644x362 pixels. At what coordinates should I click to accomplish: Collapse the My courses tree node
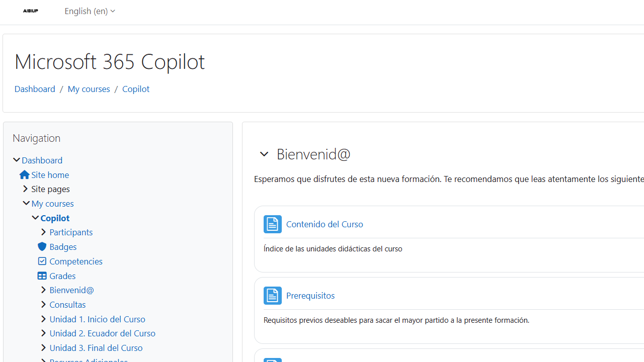pyautogui.click(x=26, y=203)
